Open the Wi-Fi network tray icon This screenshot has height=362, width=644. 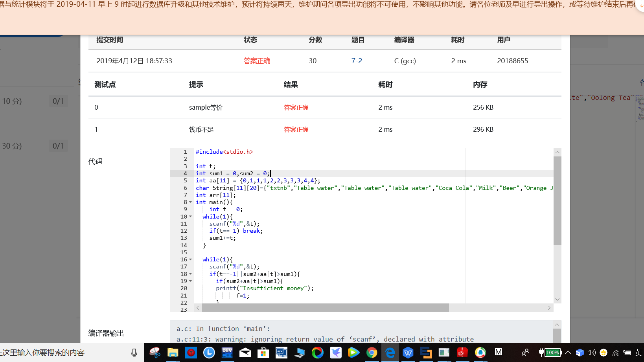(x=615, y=353)
